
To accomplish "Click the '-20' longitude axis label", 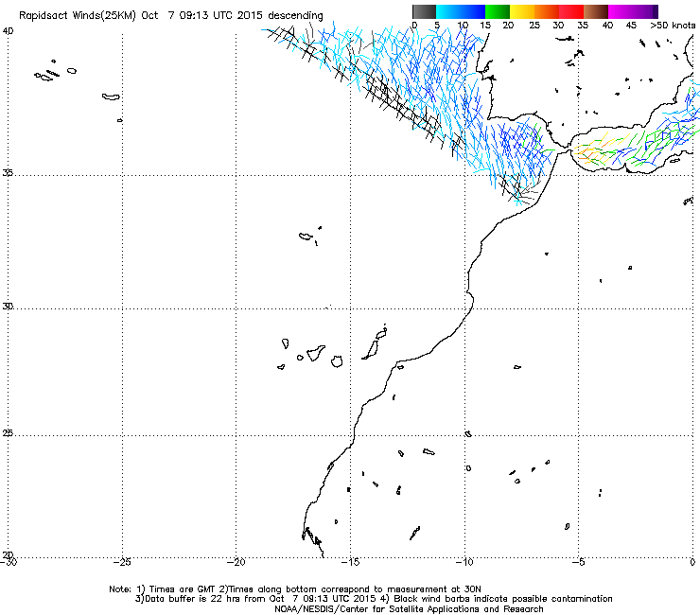I will coord(236,562).
